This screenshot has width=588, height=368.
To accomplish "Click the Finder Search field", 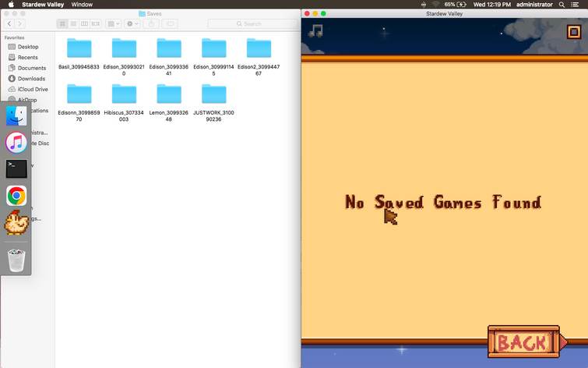I will 253,23.
